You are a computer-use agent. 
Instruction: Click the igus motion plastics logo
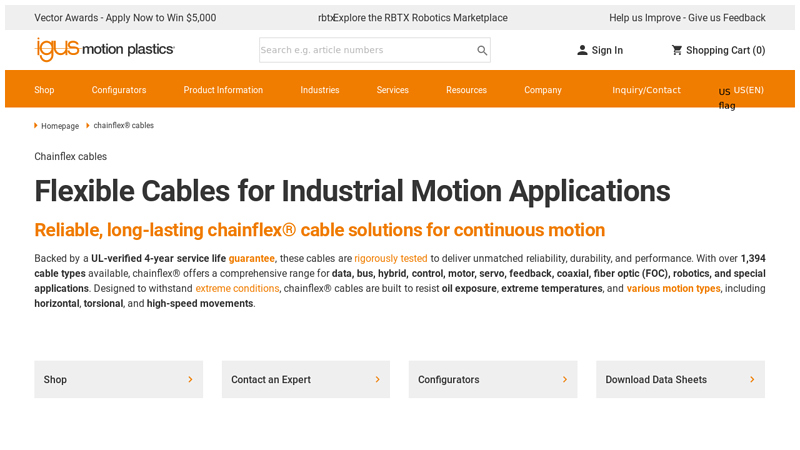[x=105, y=49]
